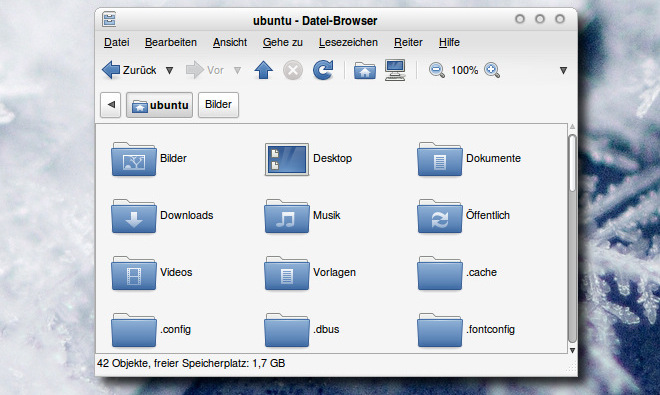Select the Bilder folder icon
Viewport: 660px width, 395px height.
click(134, 159)
